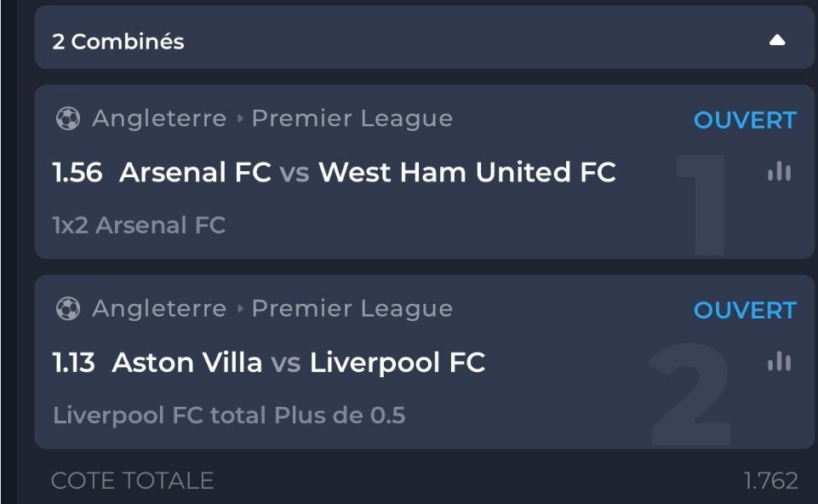Click OUVERT status on Aston Villa bet

coord(745,310)
